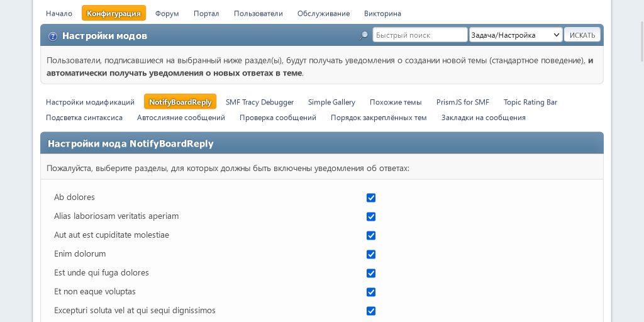Uncheck the Ab dolores checkbox
The width and height of the screenshot is (644, 322).
pos(371,197)
